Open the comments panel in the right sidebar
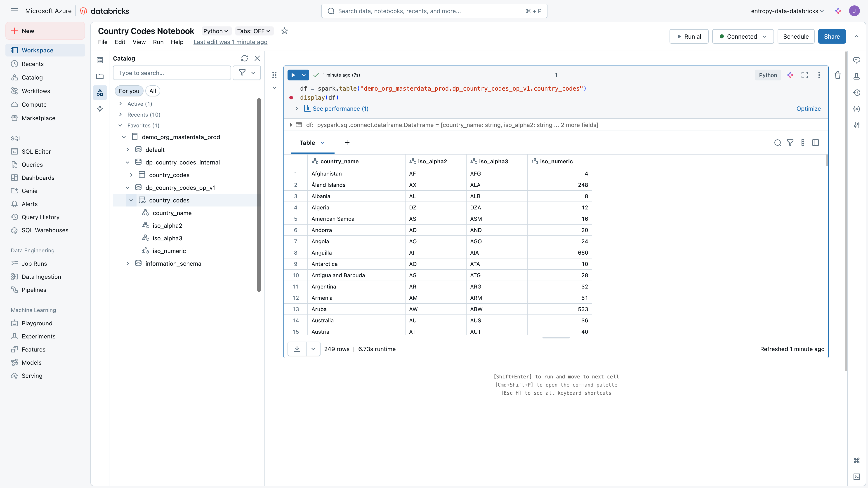 856,60
